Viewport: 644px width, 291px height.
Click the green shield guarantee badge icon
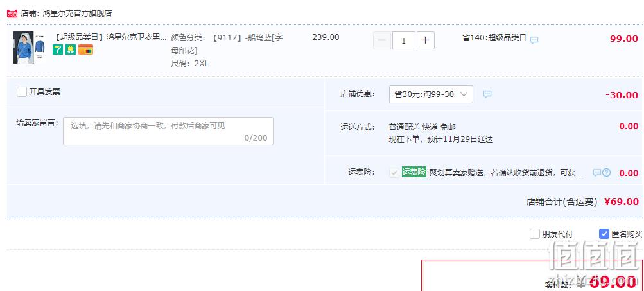pos(71,49)
